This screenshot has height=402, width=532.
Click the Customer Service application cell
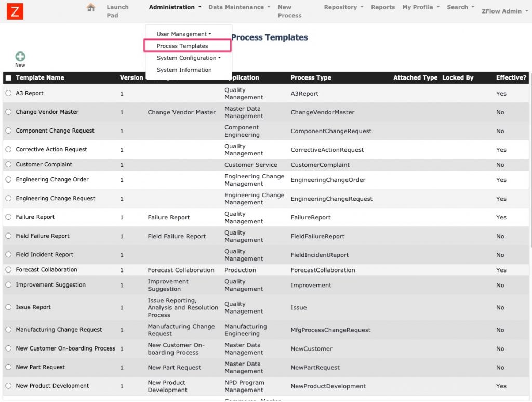(251, 165)
